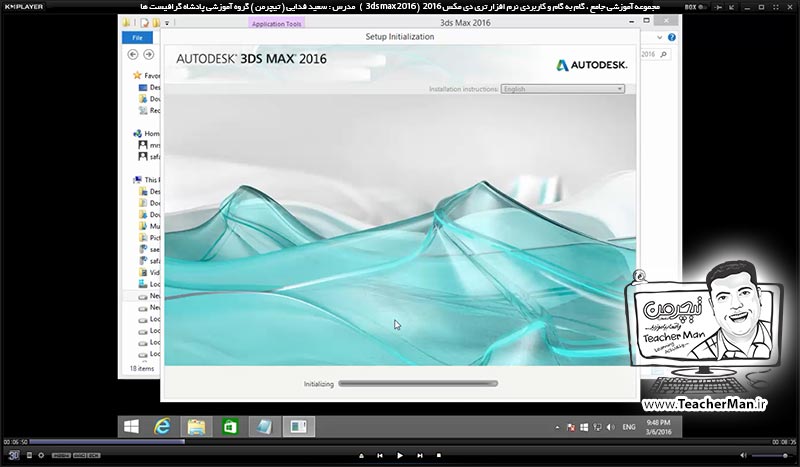Skip to the previous track
The image size is (800, 467).
[x=380, y=455]
